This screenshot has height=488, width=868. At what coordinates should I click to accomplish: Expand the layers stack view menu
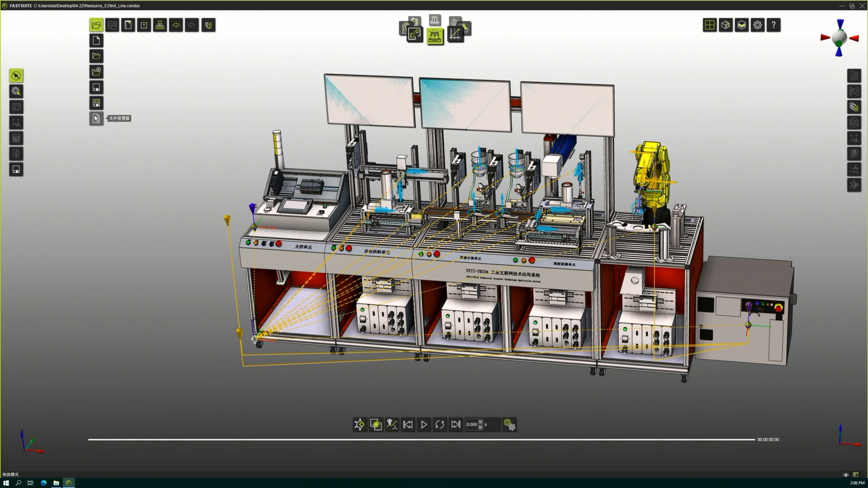coord(741,25)
